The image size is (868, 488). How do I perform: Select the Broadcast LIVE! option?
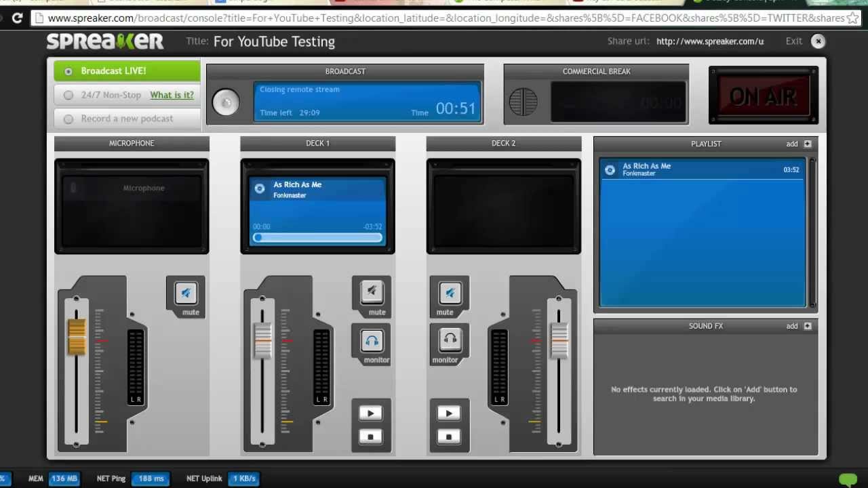click(x=127, y=71)
